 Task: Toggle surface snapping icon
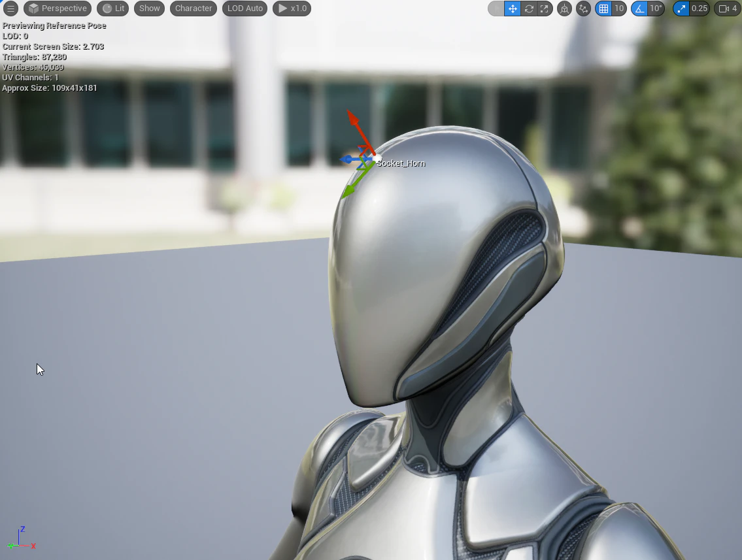(584, 8)
